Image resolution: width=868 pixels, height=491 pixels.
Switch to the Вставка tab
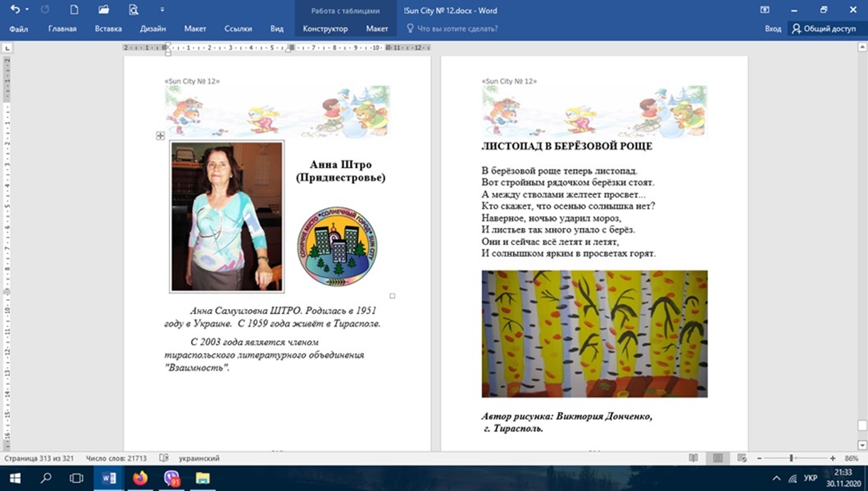[x=108, y=29]
